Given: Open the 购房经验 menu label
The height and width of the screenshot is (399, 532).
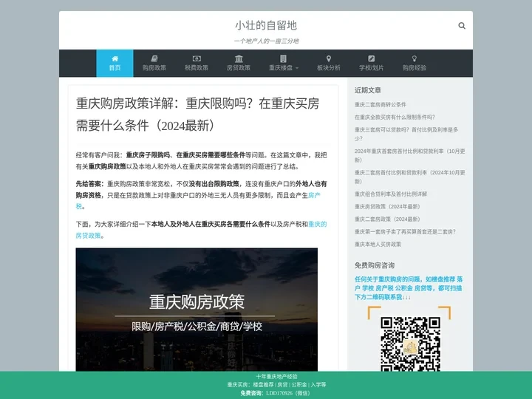Looking at the screenshot, I should click(414, 67).
